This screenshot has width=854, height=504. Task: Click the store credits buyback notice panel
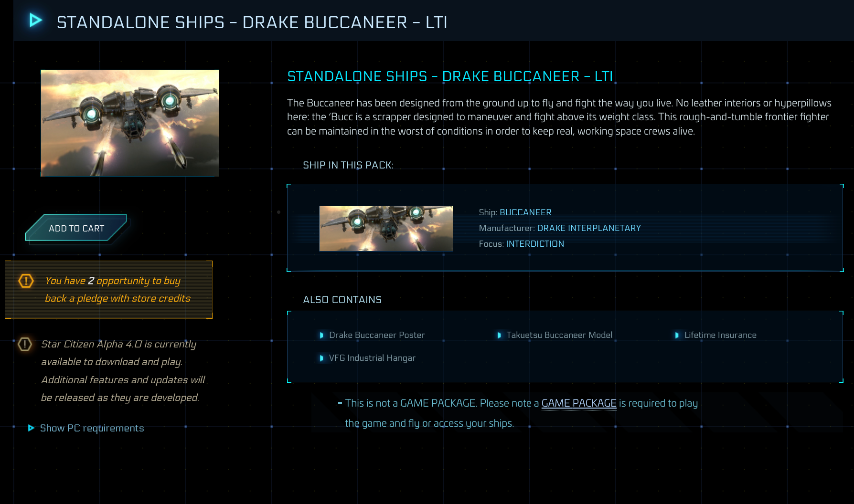[x=108, y=290]
